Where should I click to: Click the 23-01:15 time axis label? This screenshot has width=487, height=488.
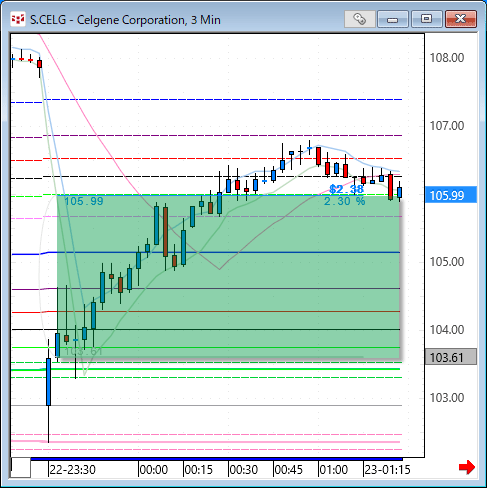[387, 470]
